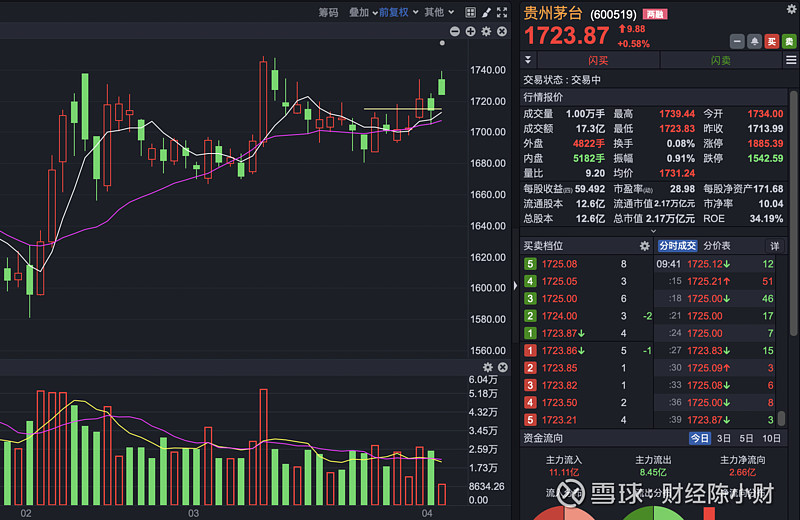Select 3日 fund flow period
This screenshot has width=800, height=520.
723,438
